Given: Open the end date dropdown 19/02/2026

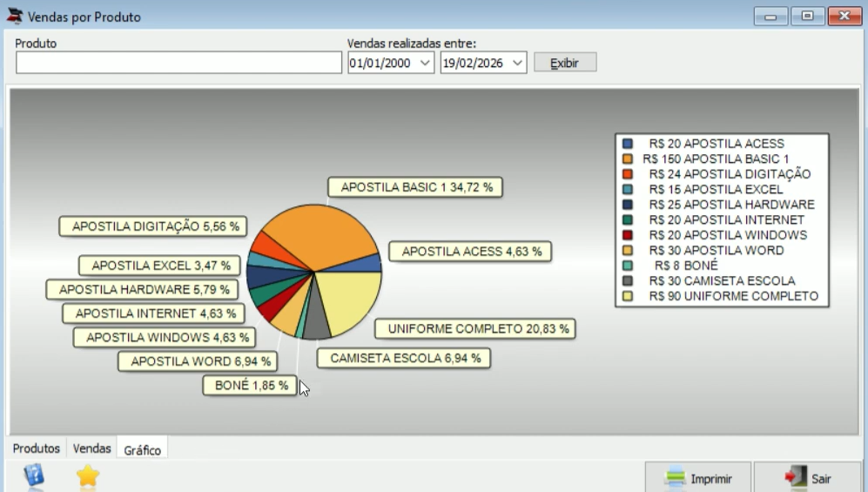Looking at the screenshot, I should 517,63.
